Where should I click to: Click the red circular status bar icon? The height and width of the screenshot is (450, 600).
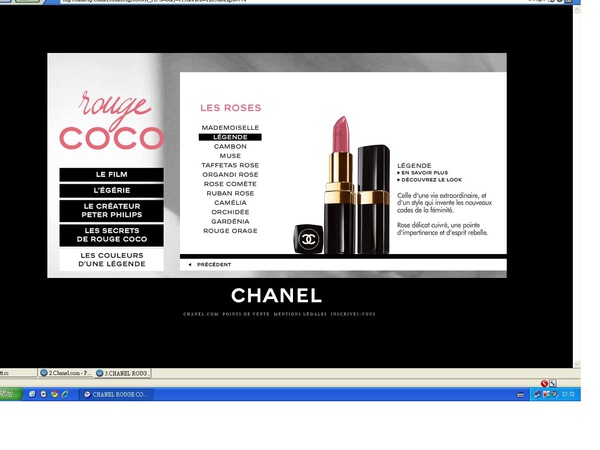coord(544,383)
